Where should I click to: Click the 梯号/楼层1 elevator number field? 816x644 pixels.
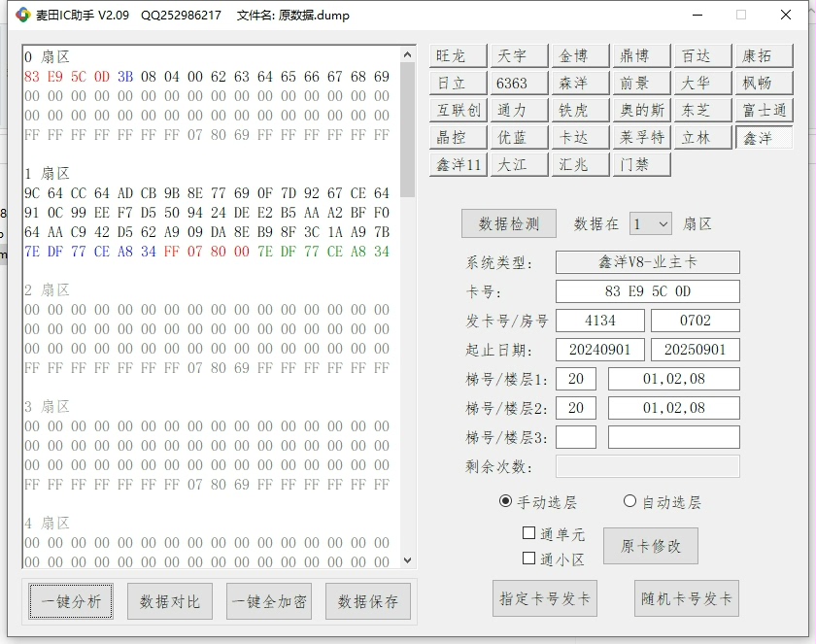pos(576,379)
